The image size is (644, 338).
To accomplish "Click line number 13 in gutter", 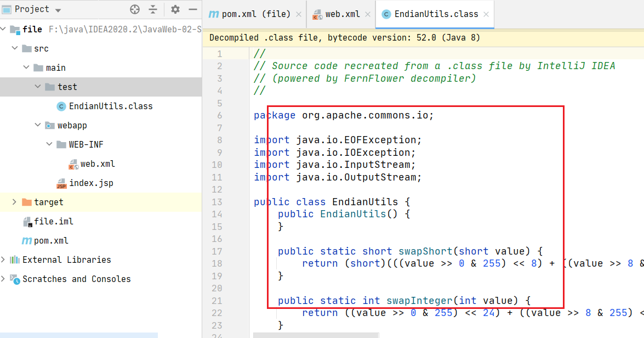I will pos(216,202).
